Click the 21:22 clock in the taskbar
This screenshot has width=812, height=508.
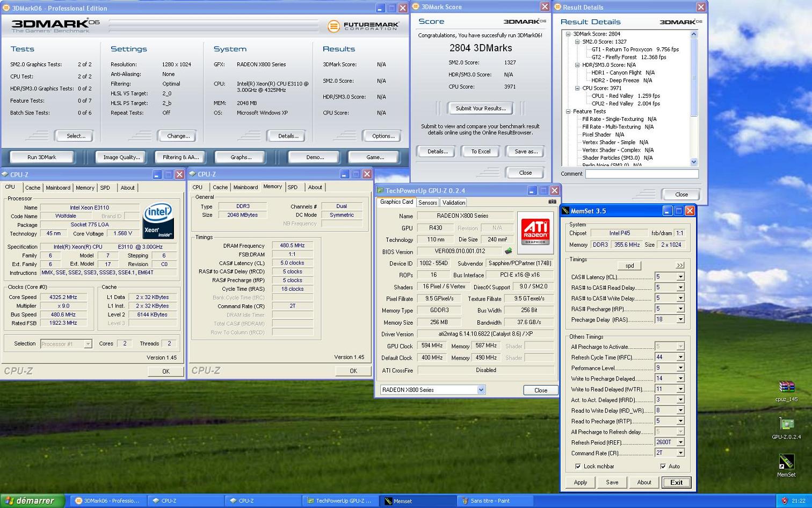(x=798, y=501)
